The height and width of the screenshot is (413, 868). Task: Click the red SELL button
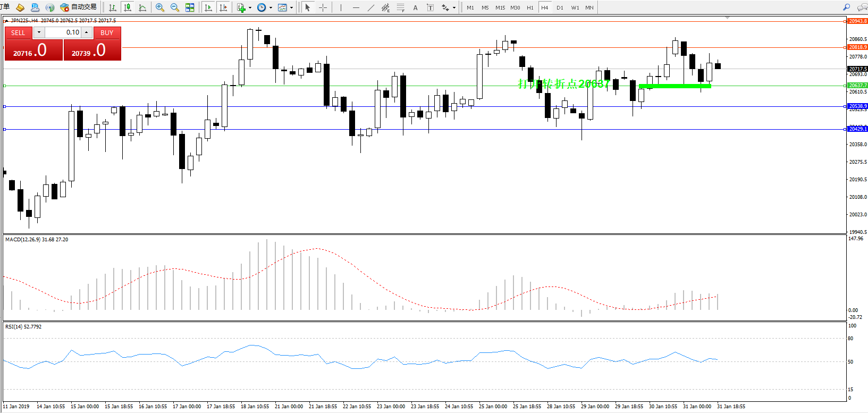pyautogui.click(x=18, y=32)
